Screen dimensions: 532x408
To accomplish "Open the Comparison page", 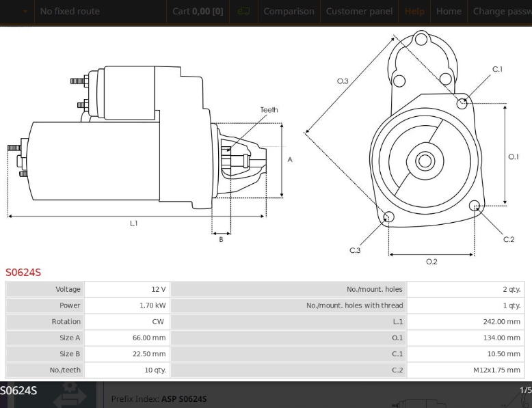I will (x=289, y=12).
